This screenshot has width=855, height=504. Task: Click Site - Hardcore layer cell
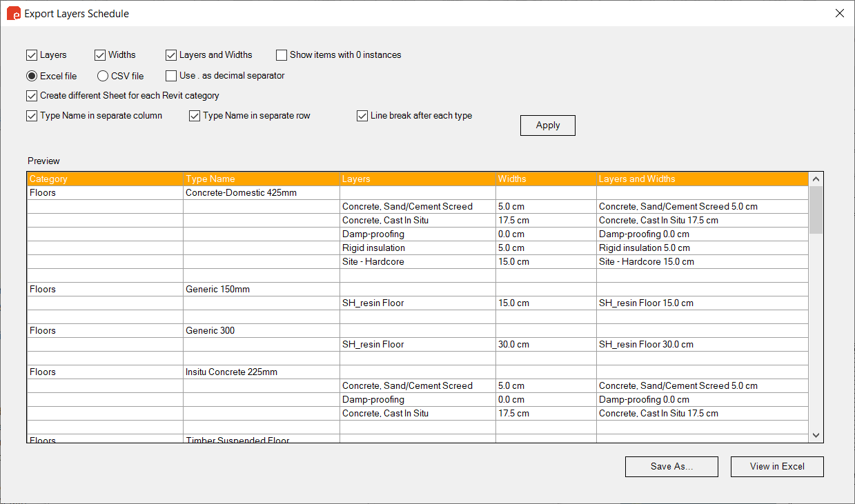point(417,262)
